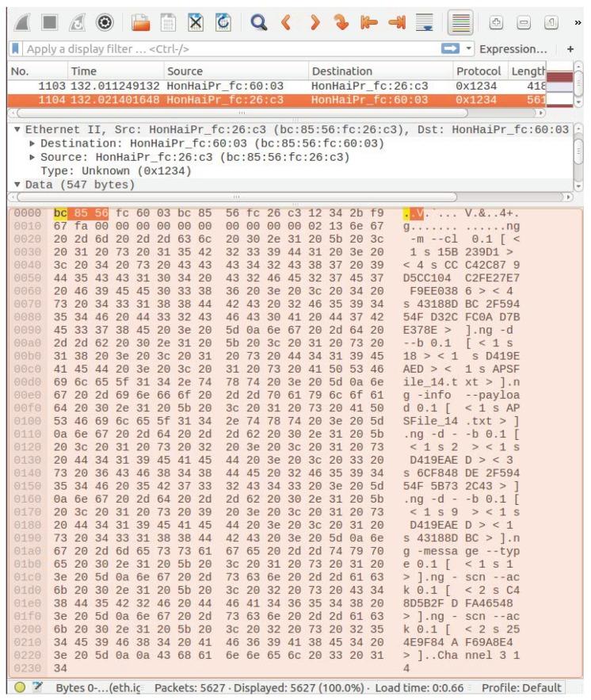Reload the capture file
The image size is (591, 700).
(223, 22)
